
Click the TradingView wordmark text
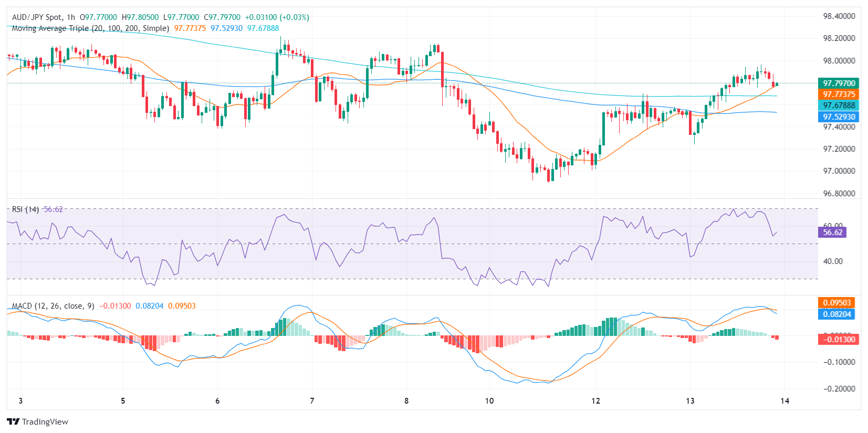[x=45, y=422]
